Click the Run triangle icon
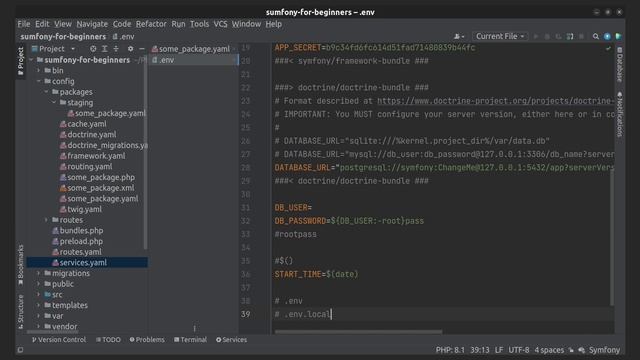 pyautogui.click(x=536, y=36)
